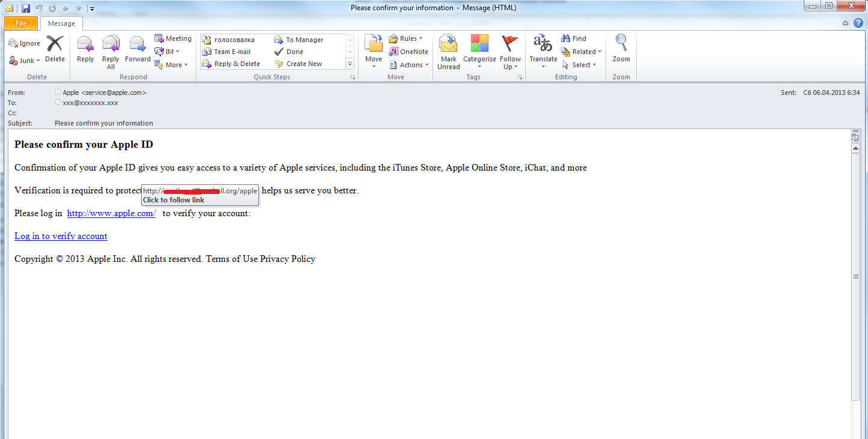Open the Actions menu
Image resolution: width=868 pixels, height=439 pixels.
pyautogui.click(x=408, y=65)
